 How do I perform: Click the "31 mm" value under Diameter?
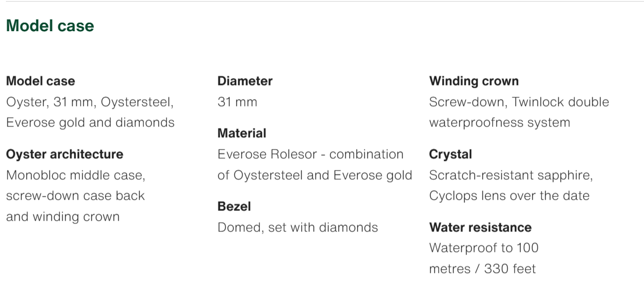(x=237, y=102)
